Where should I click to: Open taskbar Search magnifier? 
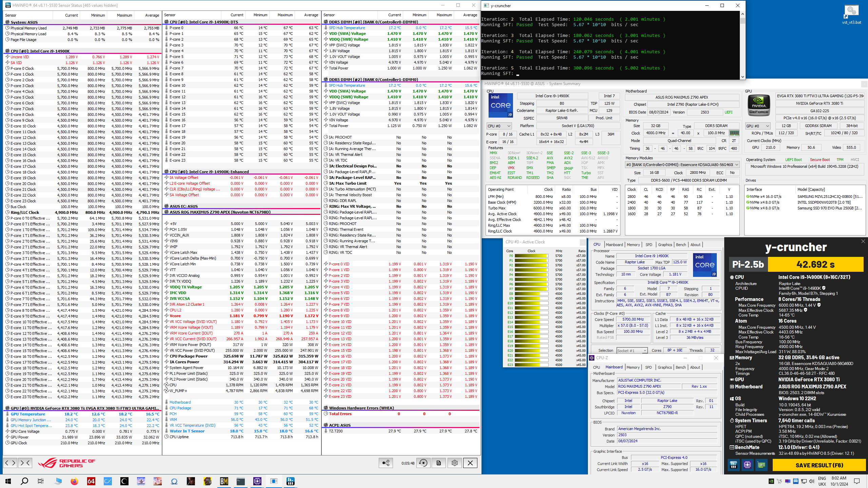click(24, 481)
